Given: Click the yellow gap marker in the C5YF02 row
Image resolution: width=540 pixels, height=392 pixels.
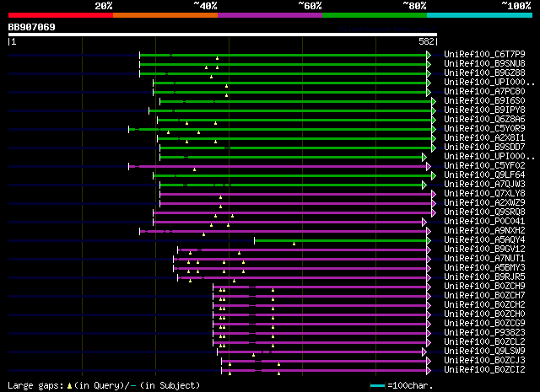Looking at the screenshot, I should click(x=194, y=169).
